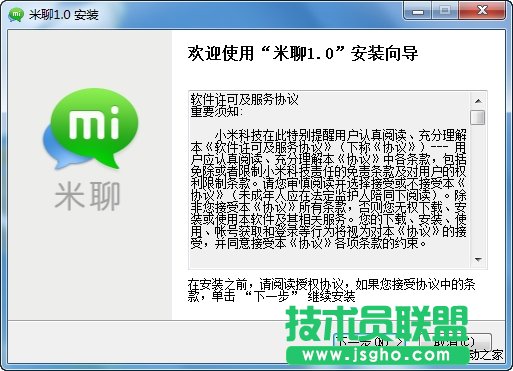
Task: Click the 取消(C) cancel button
Action: click(454, 341)
